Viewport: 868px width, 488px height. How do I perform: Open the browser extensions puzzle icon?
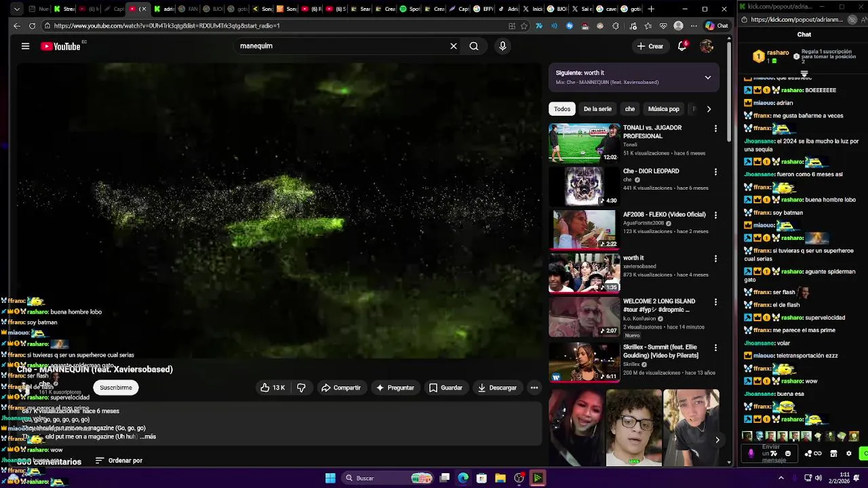click(616, 26)
